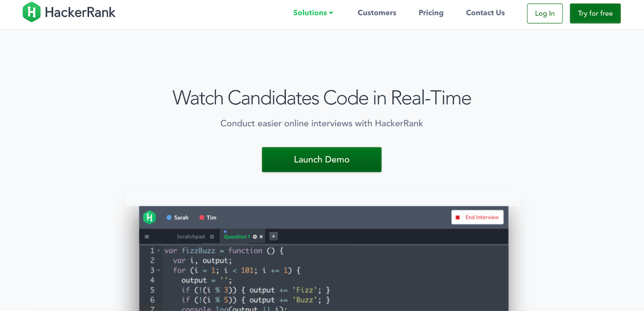Click code line 'var i, output;'
The image size is (644, 311).
point(202,261)
